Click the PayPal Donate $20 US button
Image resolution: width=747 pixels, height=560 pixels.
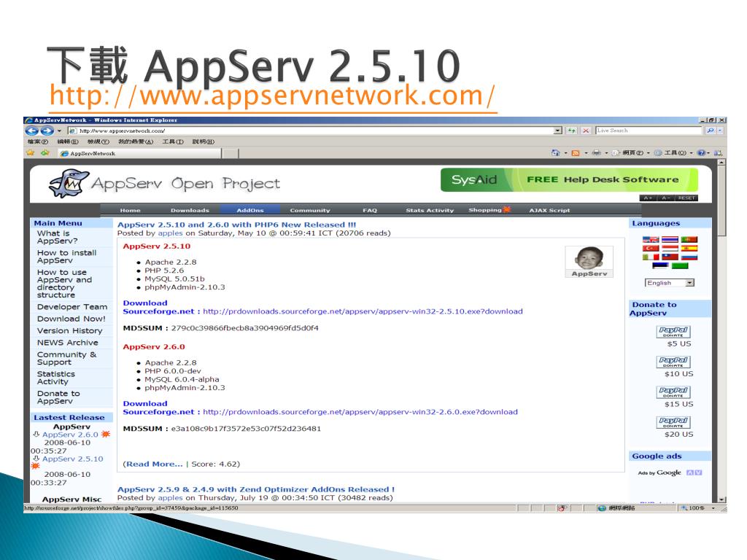click(x=673, y=422)
